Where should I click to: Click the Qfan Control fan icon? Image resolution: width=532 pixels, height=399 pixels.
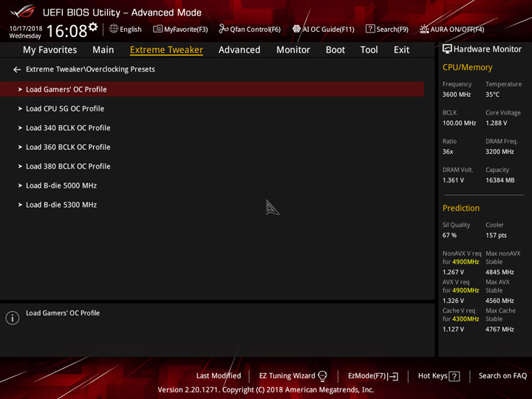[x=223, y=29]
